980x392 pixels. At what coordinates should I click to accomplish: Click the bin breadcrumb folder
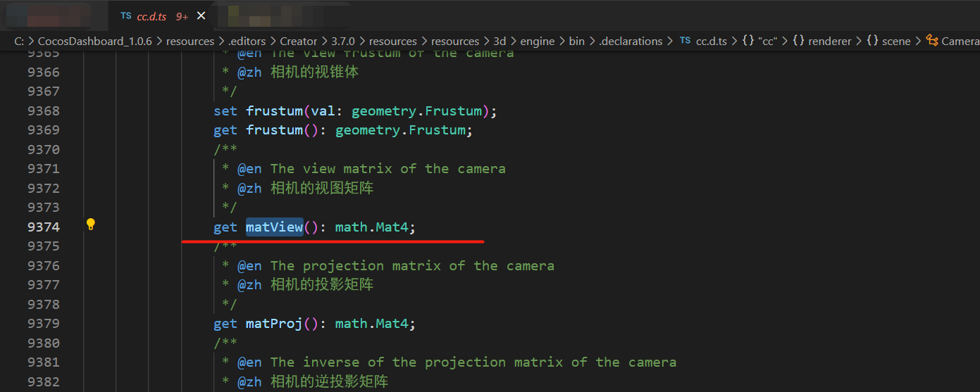(x=576, y=41)
